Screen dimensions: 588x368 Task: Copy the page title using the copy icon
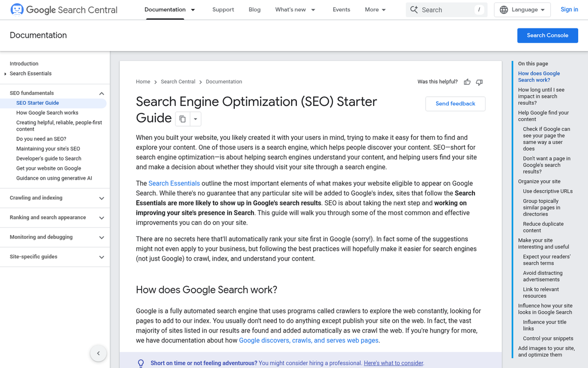[x=182, y=119]
